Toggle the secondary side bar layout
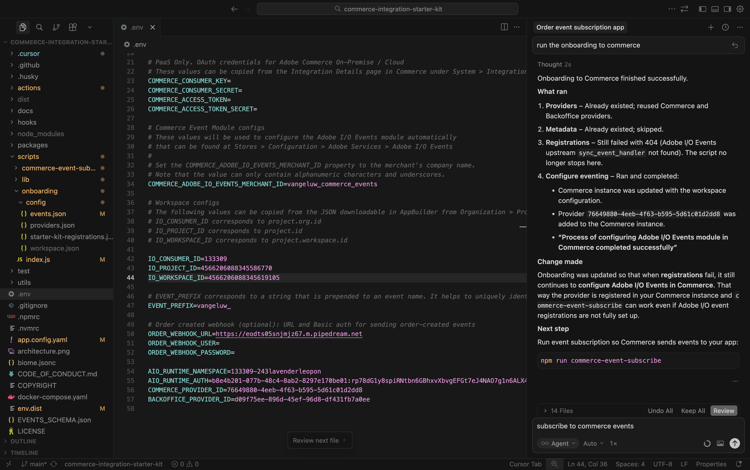Image resolution: width=750 pixels, height=470 pixels. click(x=727, y=9)
